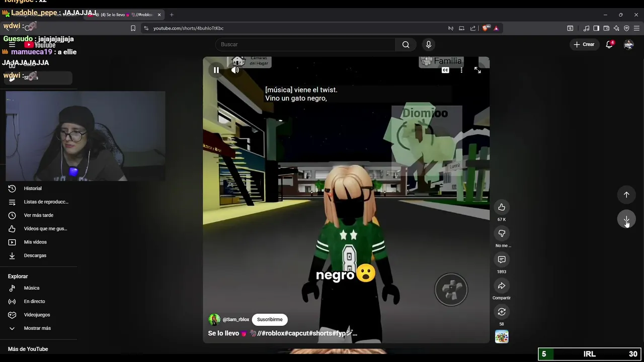
Task: Go to the previous Short with up arrow
Action: point(626,195)
